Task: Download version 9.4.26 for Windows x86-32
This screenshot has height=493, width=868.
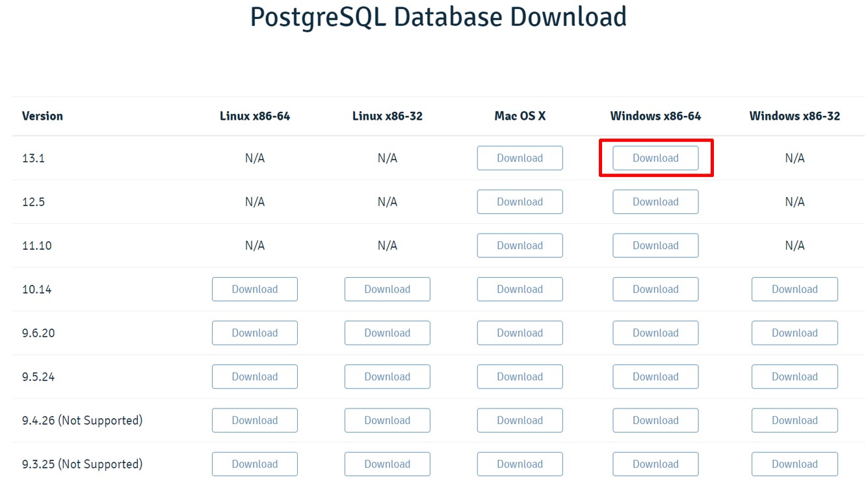Action: pyautogui.click(x=795, y=420)
